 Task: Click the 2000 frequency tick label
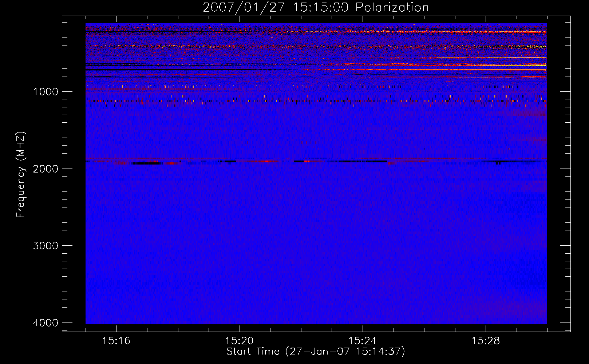[x=46, y=169]
